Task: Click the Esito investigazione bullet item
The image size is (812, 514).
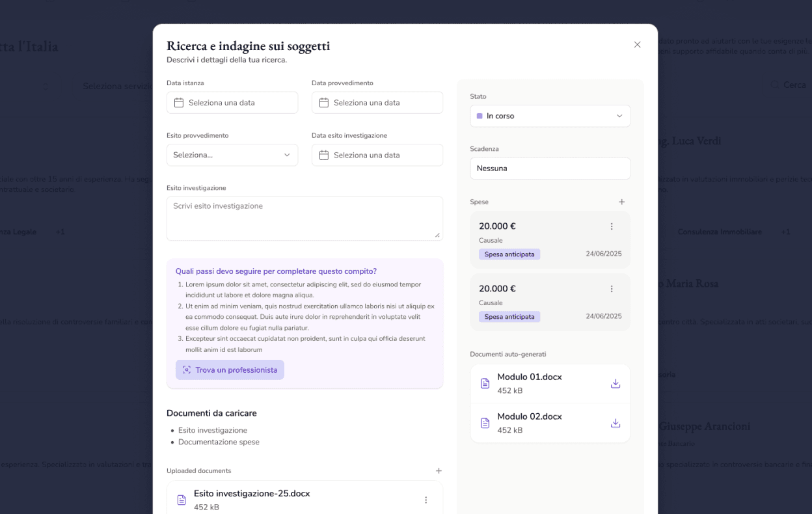Action: pyautogui.click(x=213, y=430)
